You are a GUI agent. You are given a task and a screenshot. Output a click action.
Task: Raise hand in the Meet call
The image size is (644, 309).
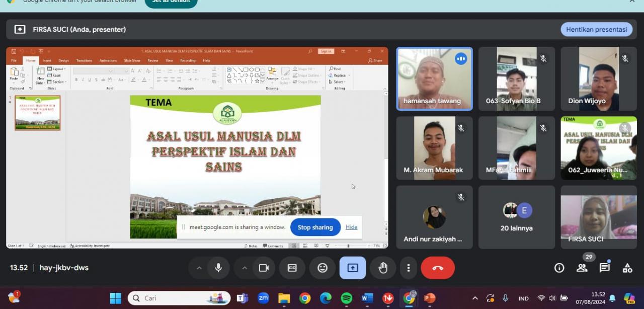pyautogui.click(x=383, y=268)
